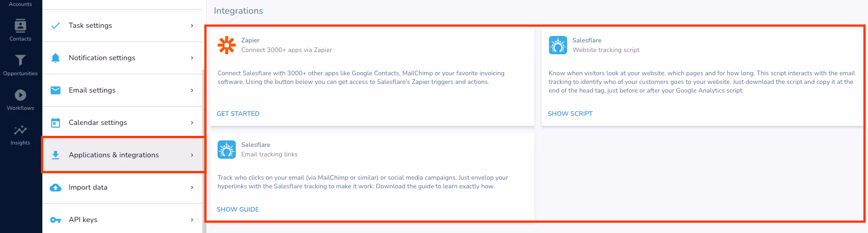Expand Calendar settings chevron
This screenshot has width=868, height=233.
[192, 123]
